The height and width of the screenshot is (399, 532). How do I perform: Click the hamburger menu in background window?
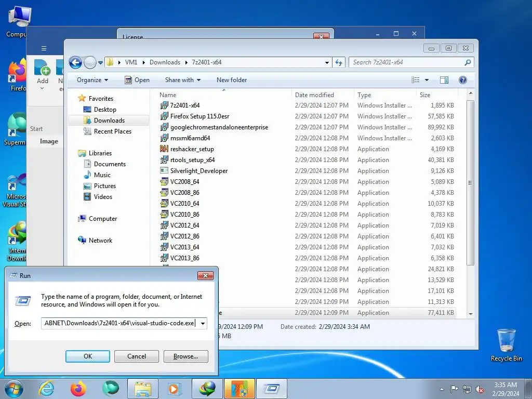[x=44, y=48]
